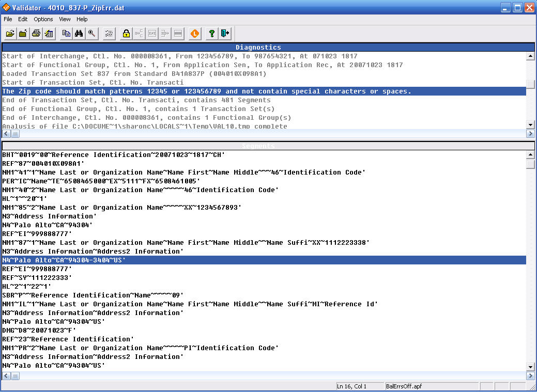Open the View menu

(65, 19)
